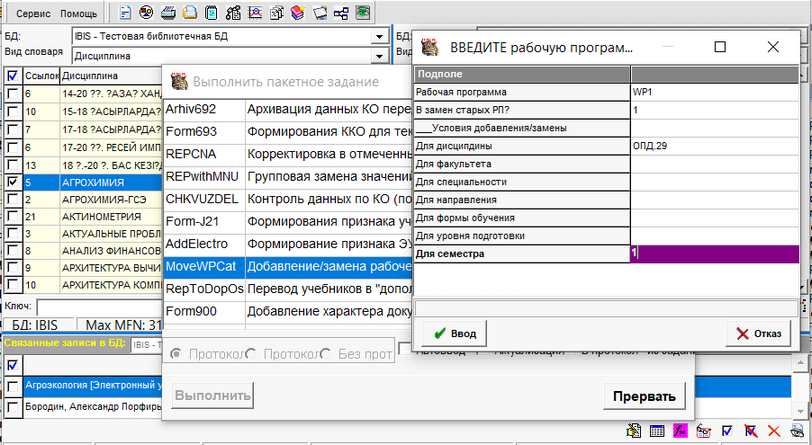Click the printer icon in the top toolbar
This screenshot has width=812, height=445.
point(167,14)
